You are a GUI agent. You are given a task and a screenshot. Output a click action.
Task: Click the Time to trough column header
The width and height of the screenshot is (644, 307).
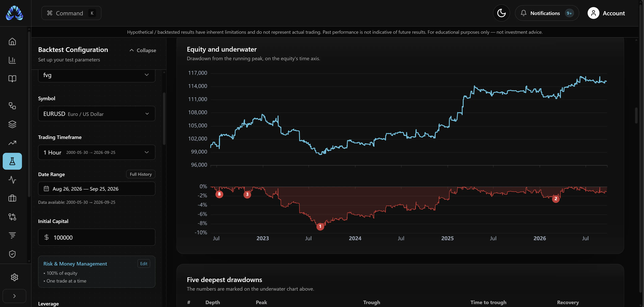click(x=488, y=302)
